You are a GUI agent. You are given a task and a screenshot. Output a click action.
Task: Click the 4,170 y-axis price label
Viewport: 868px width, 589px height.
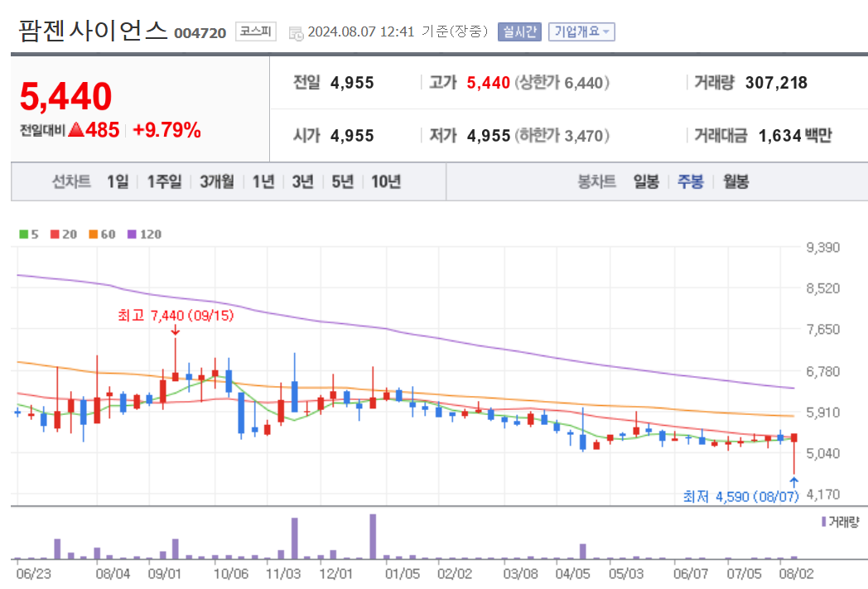pos(822,495)
